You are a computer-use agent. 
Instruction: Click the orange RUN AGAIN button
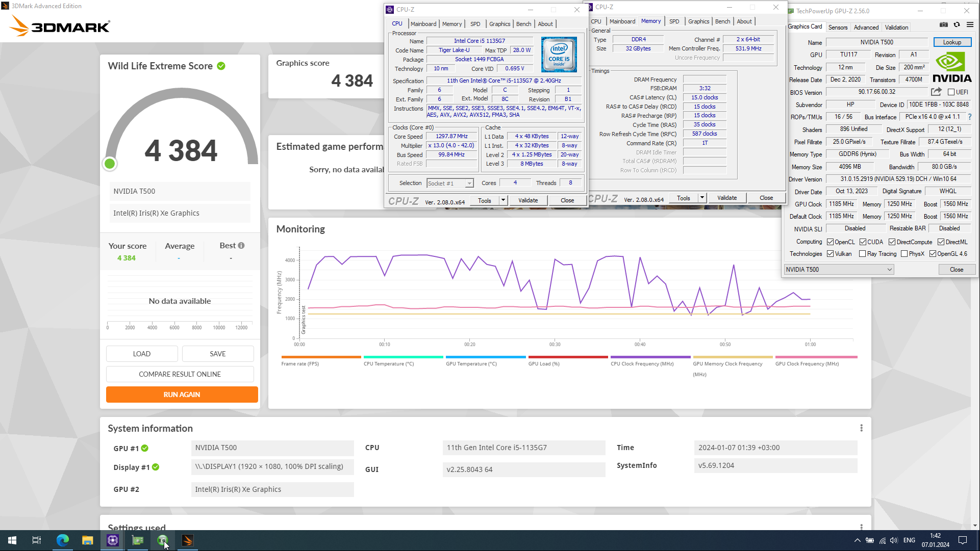tap(182, 395)
